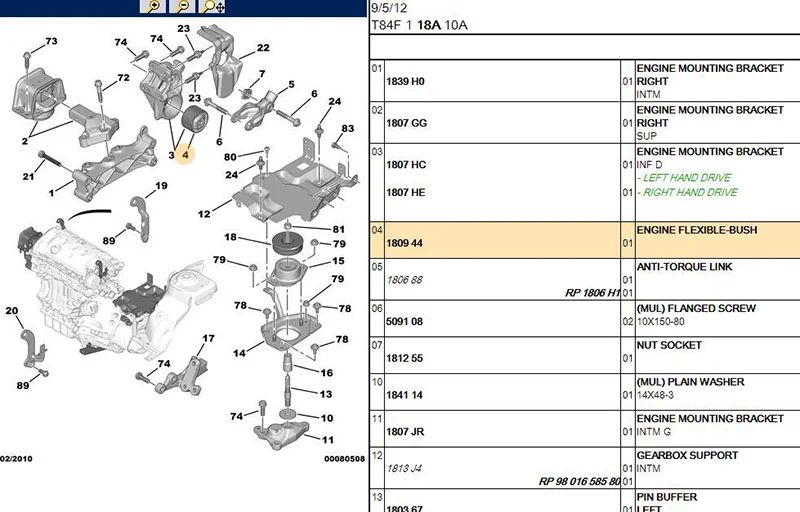Select the ENGINE FLEXIBLE-BUSH description

click(x=697, y=230)
